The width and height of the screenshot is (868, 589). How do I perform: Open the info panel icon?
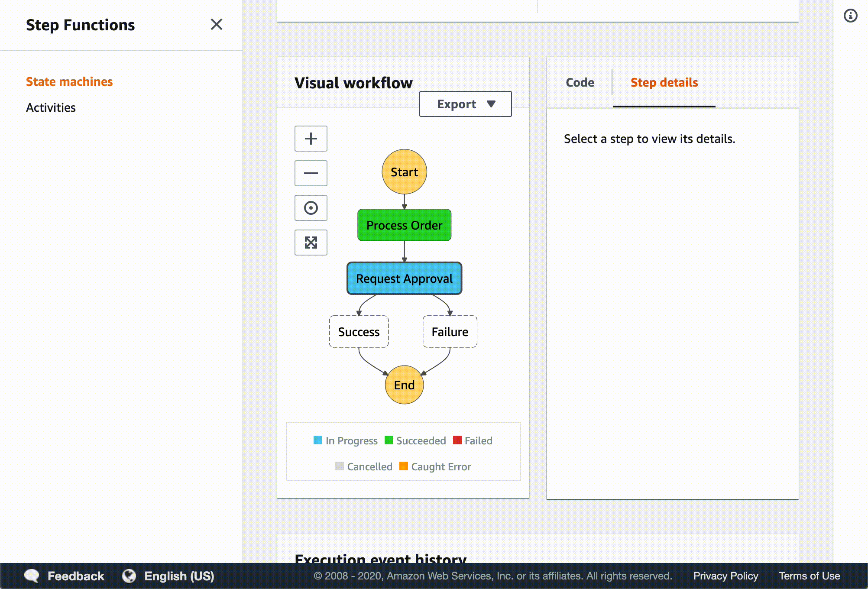(x=850, y=16)
